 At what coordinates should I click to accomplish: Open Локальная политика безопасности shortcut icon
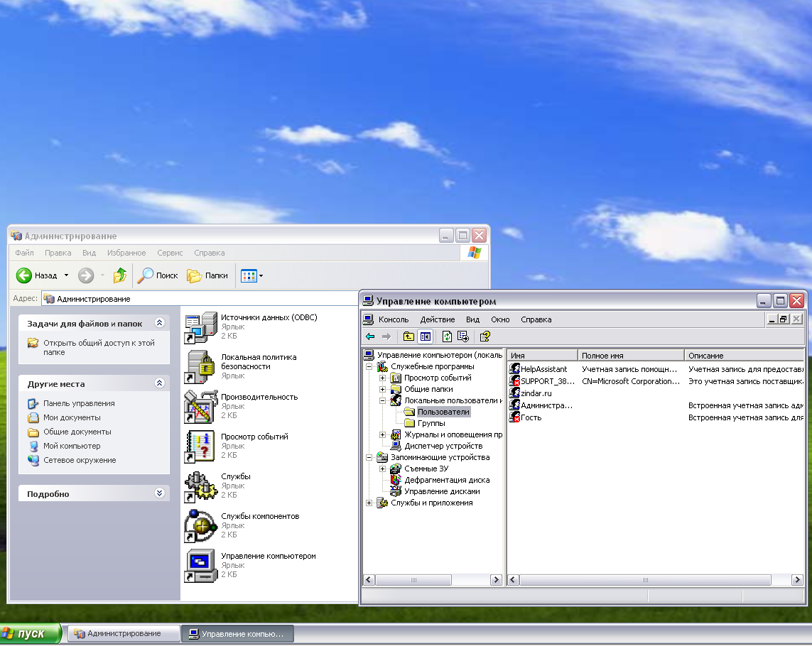pyautogui.click(x=200, y=367)
